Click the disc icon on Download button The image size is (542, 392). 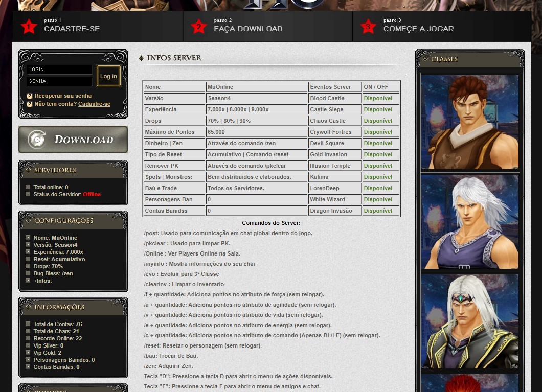[36, 140]
